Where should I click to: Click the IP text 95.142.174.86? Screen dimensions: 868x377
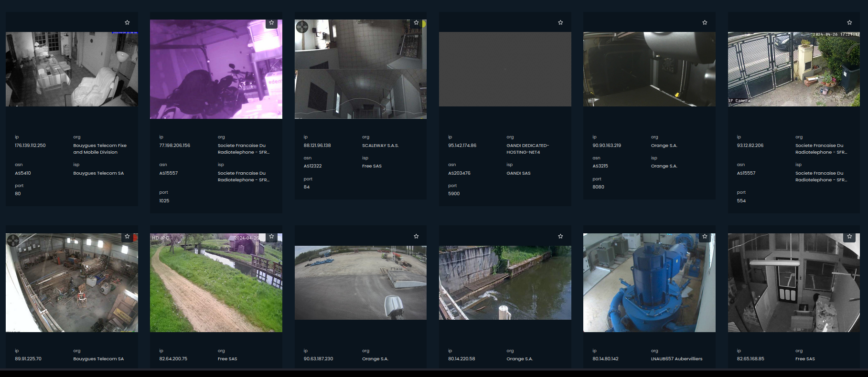coord(462,146)
